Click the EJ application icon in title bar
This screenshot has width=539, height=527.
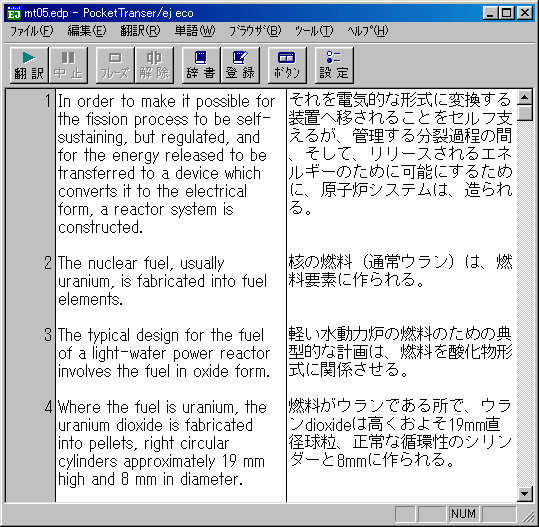coord(14,13)
